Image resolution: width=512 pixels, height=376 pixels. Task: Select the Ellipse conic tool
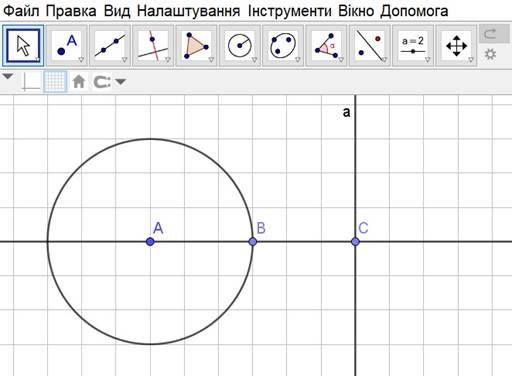tap(283, 46)
